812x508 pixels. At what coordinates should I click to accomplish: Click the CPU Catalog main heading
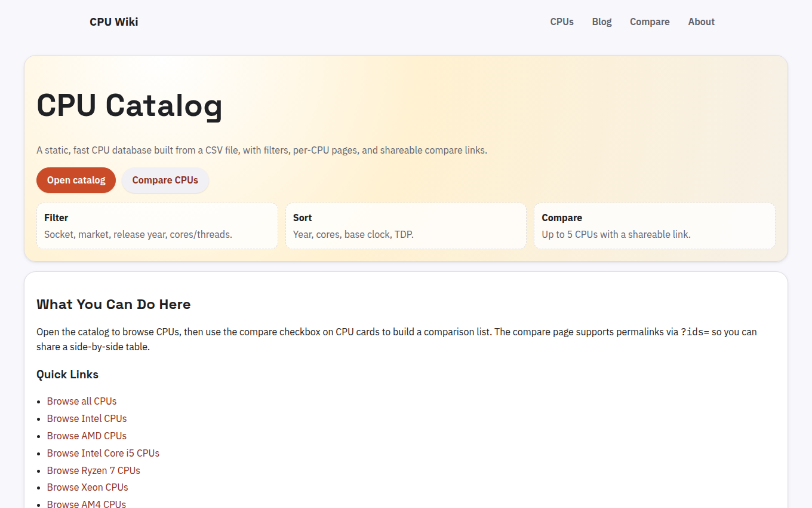[x=130, y=106]
